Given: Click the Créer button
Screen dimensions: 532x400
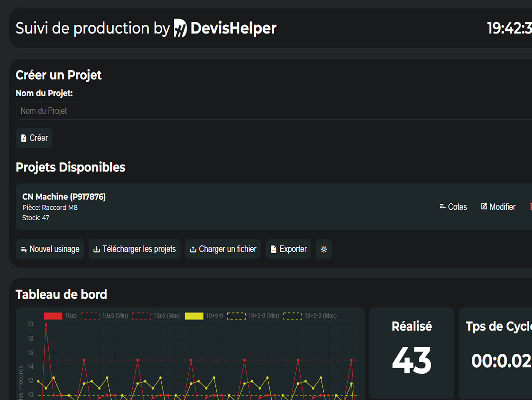Looking at the screenshot, I should pyautogui.click(x=34, y=138).
